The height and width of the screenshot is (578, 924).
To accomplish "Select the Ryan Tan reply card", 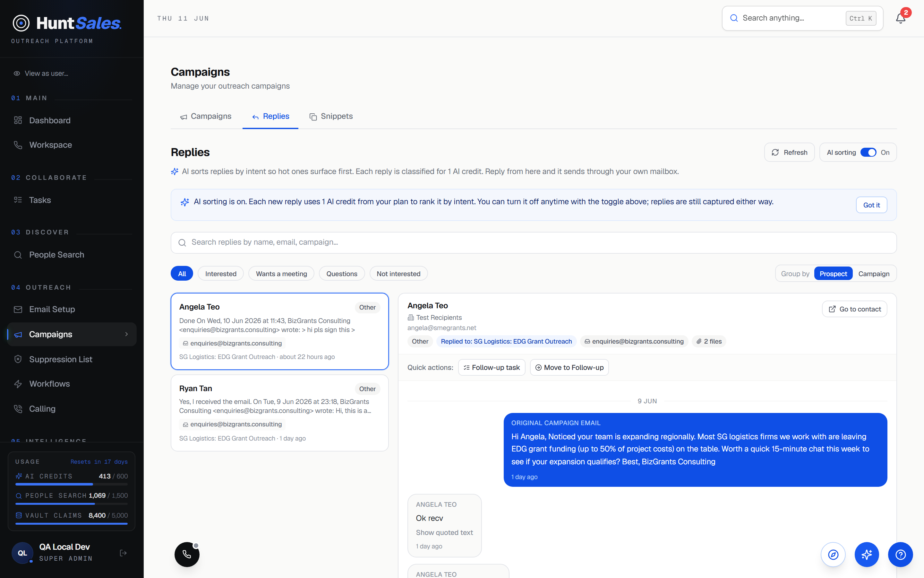I will tap(279, 413).
